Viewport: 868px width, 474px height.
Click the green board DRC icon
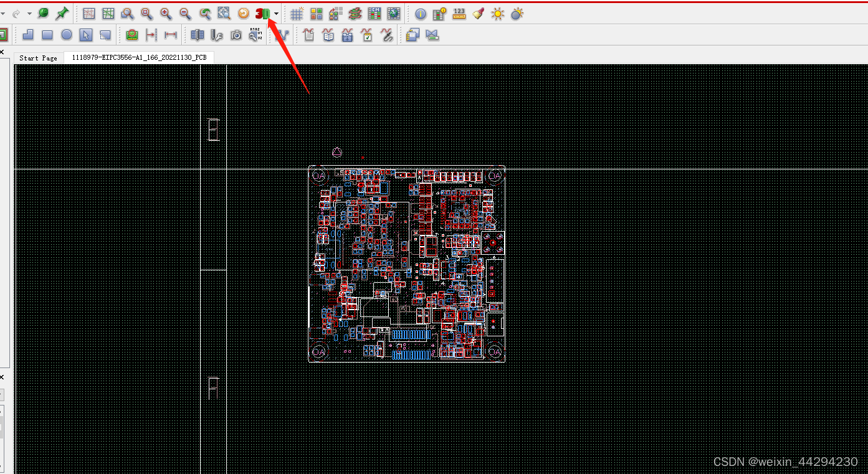coord(131,35)
